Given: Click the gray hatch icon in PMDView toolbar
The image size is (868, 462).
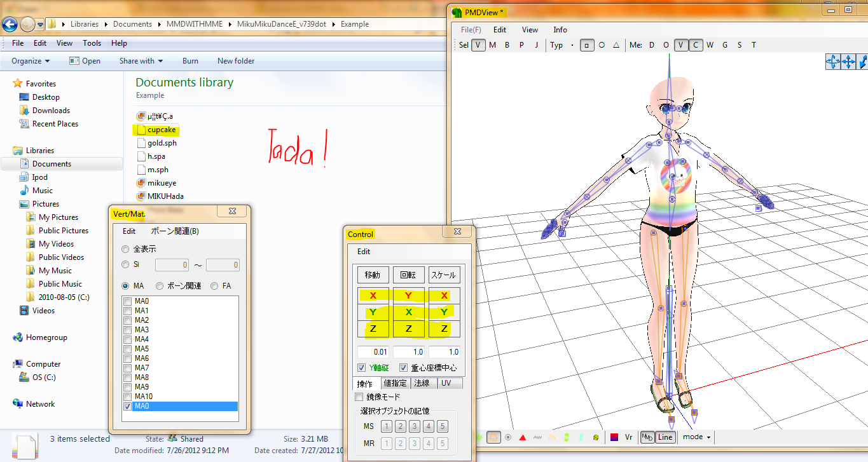Looking at the screenshot, I should [x=537, y=437].
